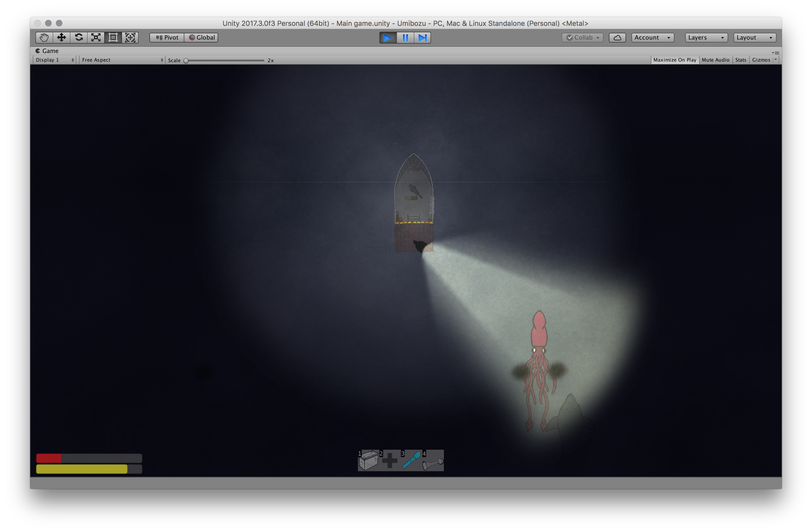This screenshot has width=812, height=532.
Task: Toggle Mute Audio in the Game view
Action: 715,60
